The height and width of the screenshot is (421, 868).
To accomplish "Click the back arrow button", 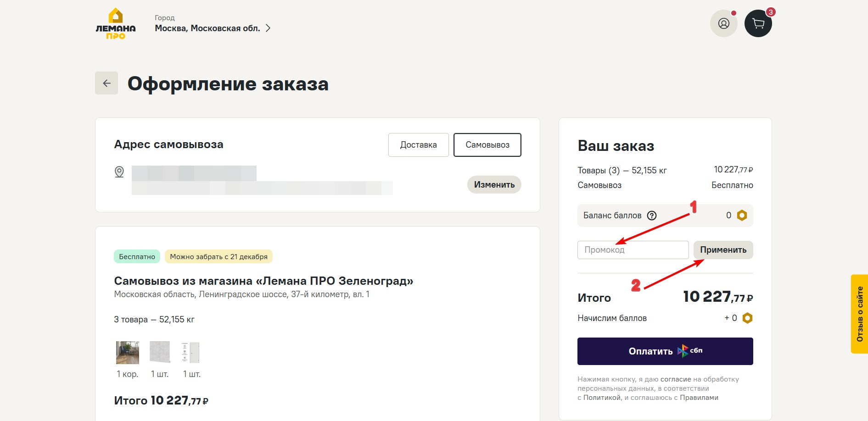I will point(106,83).
